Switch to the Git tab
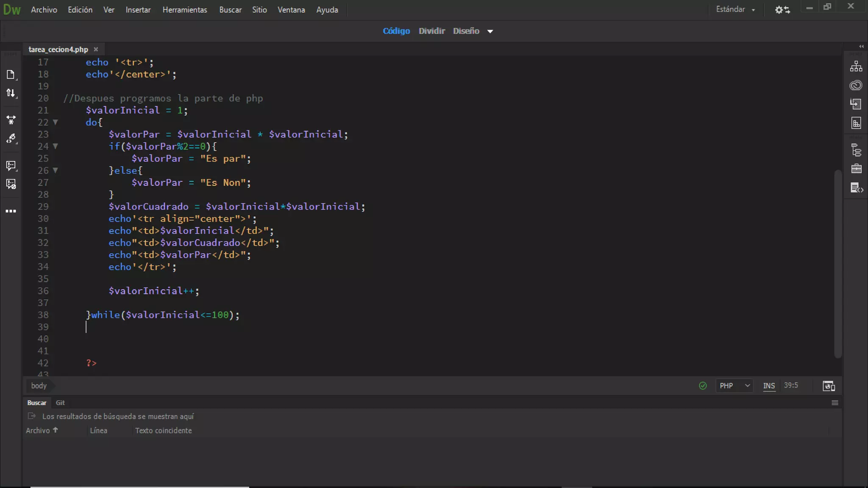 click(x=60, y=403)
